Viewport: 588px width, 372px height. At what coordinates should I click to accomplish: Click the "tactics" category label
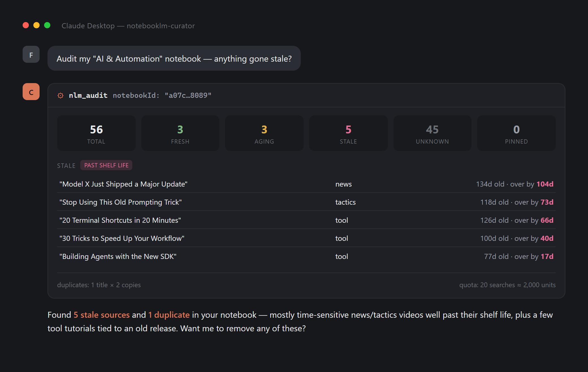(345, 202)
